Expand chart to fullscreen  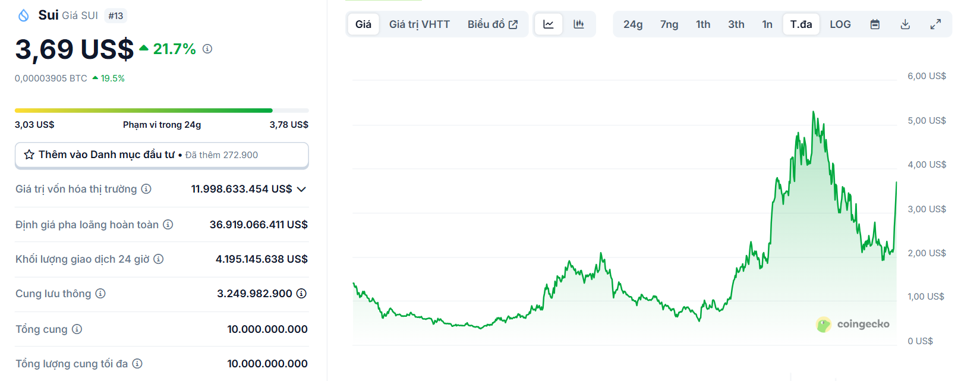[x=935, y=24]
